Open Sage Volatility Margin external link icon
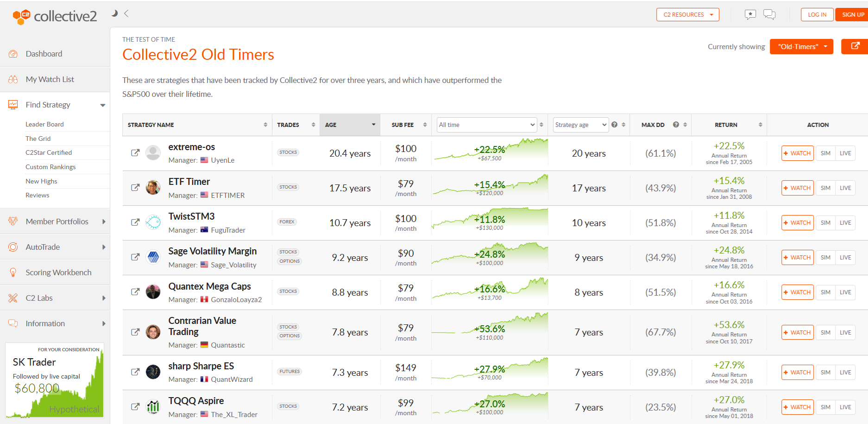The image size is (868, 424). click(135, 257)
